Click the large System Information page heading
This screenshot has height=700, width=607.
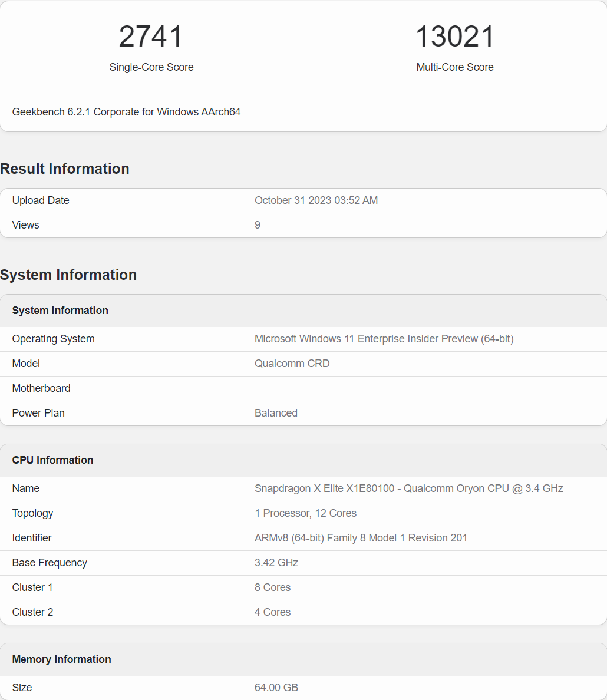pos(68,275)
